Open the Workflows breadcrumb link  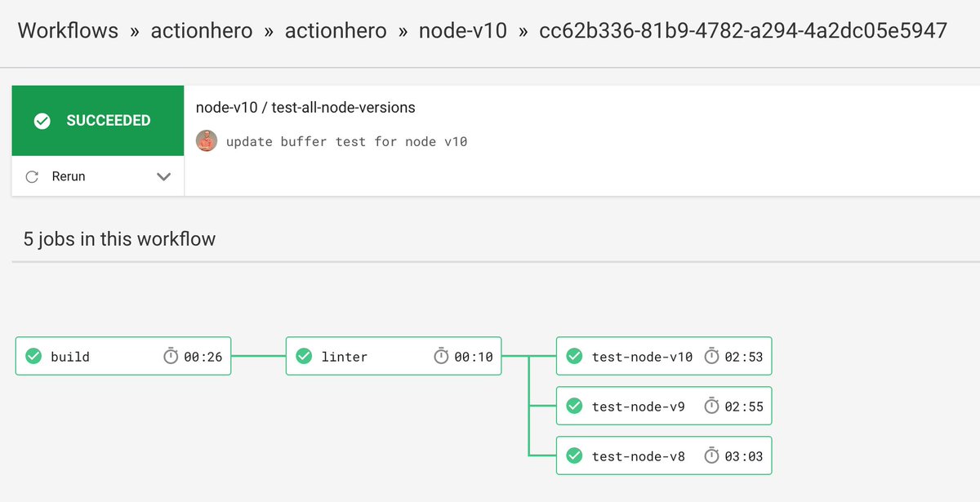point(68,31)
